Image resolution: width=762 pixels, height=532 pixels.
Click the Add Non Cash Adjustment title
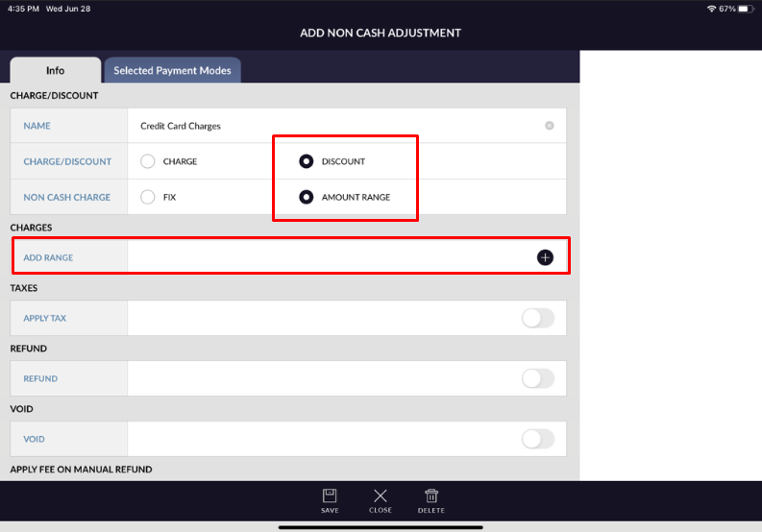381,33
